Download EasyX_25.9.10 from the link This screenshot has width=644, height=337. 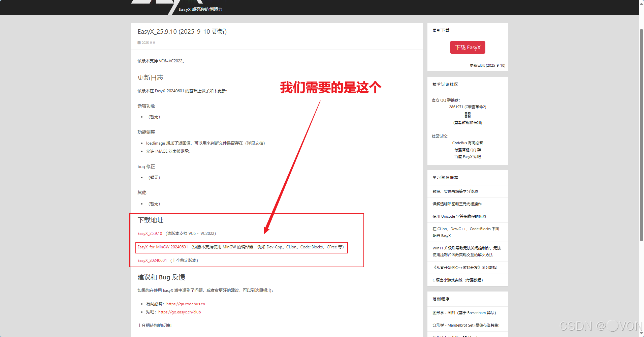point(150,234)
